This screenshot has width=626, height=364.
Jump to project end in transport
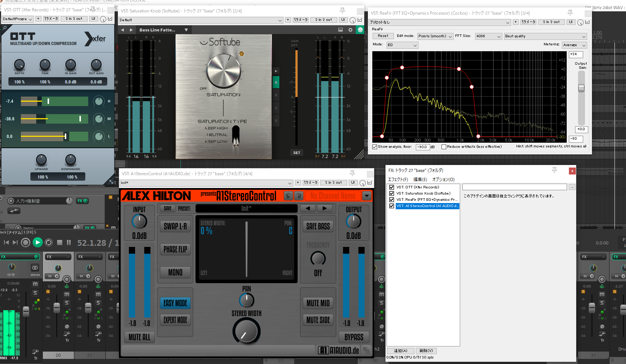[15, 242]
